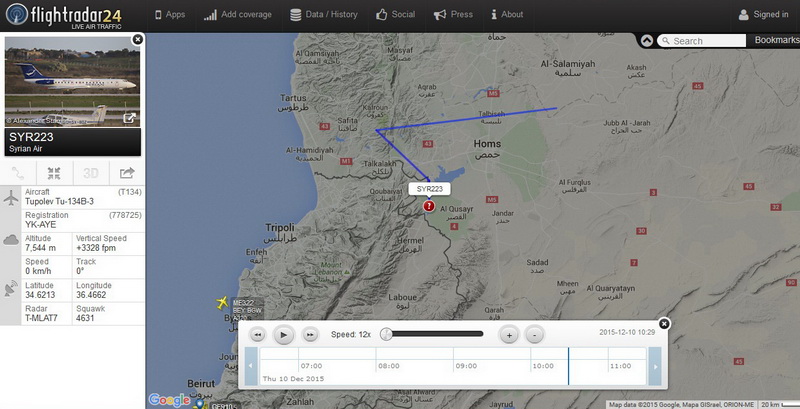800x409 pixels.
Task: Open the Bookmarks panel
Action: (777, 40)
